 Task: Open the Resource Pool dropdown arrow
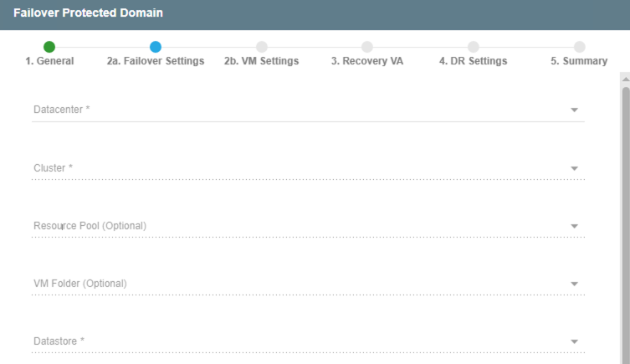[575, 226]
